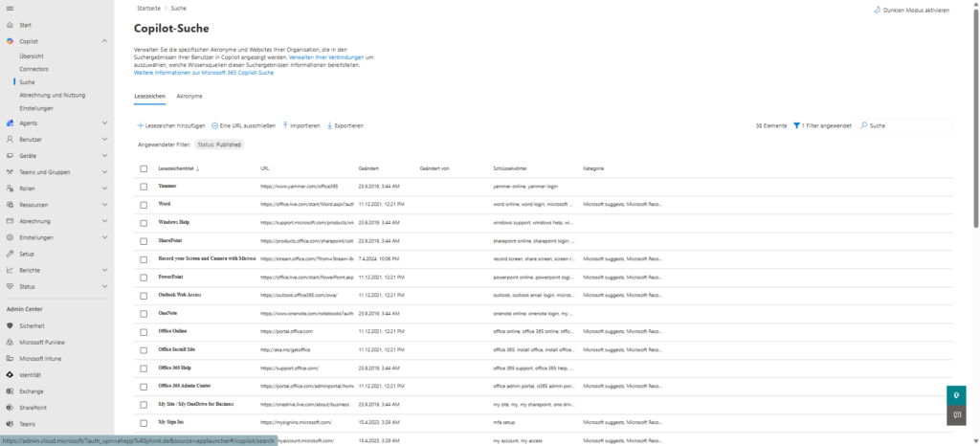
Task: Open the feedback chat icon button
Action: point(956,415)
